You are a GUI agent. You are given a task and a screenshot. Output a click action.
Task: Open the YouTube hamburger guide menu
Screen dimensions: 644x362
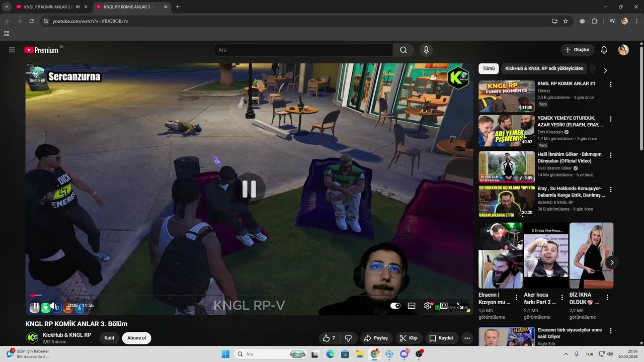[x=12, y=50]
